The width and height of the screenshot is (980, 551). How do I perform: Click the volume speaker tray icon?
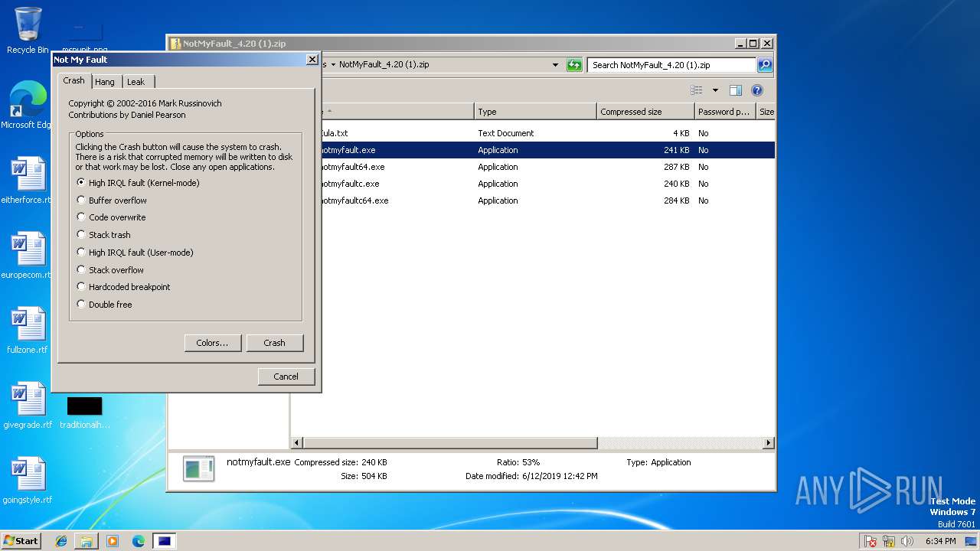click(907, 541)
